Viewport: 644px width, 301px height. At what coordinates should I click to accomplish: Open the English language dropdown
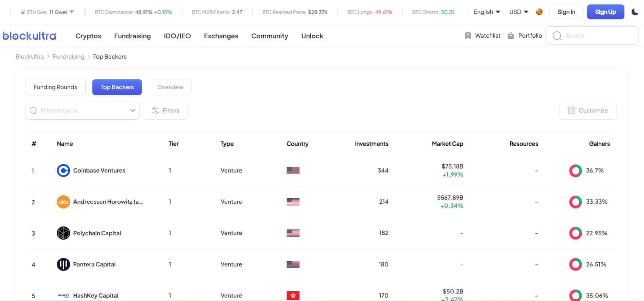coord(487,12)
